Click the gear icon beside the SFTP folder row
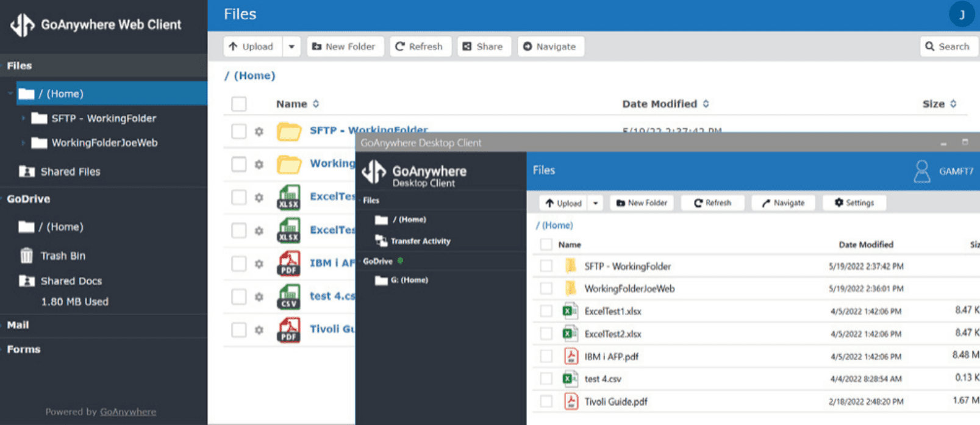The image size is (980, 425). [x=259, y=132]
